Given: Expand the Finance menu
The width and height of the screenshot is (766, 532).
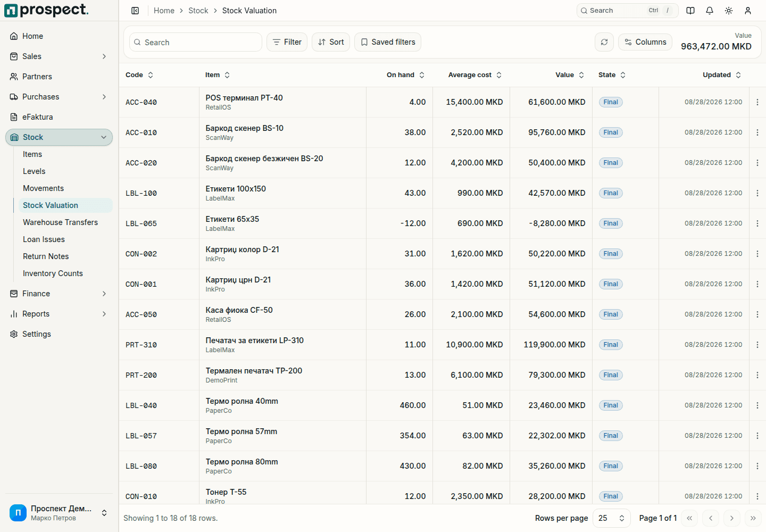Looking at the screenshot, I should (59, 294).
